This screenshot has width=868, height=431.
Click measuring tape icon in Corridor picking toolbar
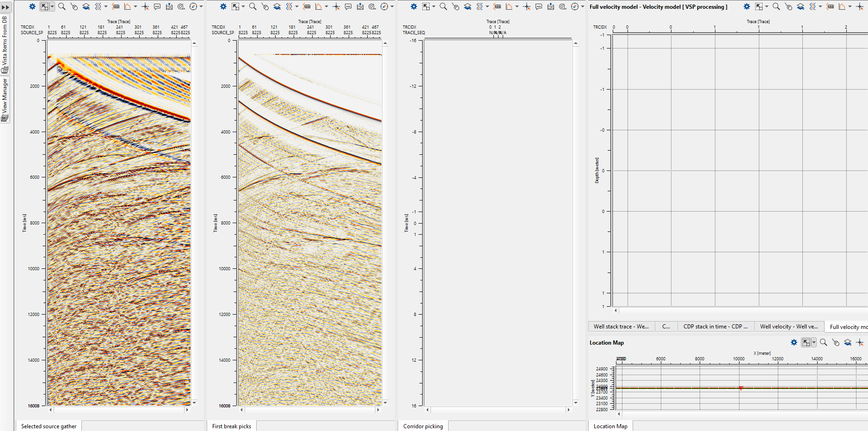563,6
